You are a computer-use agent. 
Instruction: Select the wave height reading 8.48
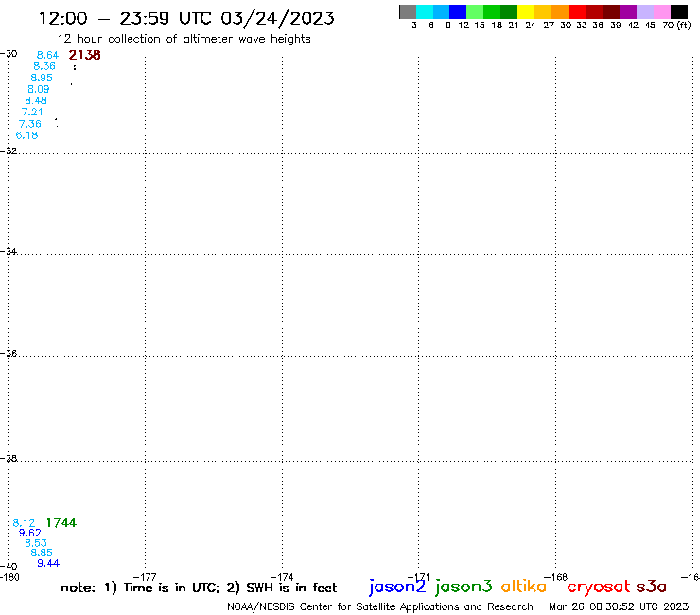[x=36, y=101]
